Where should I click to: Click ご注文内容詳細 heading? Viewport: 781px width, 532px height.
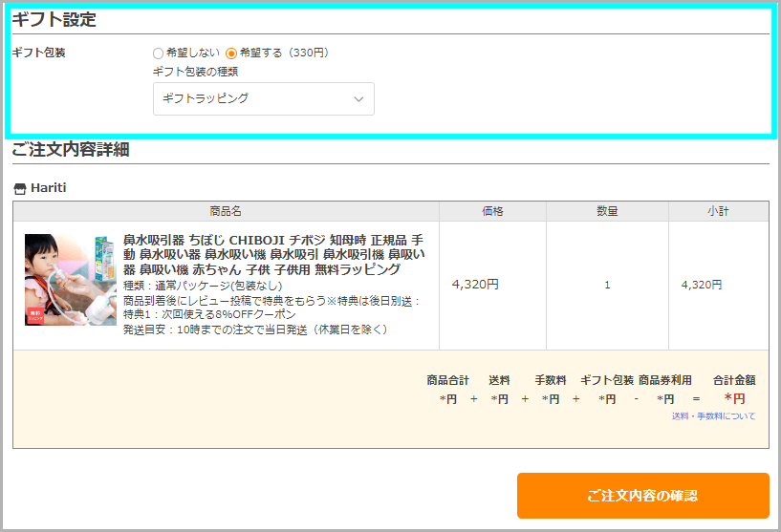(x=71, y=149)
